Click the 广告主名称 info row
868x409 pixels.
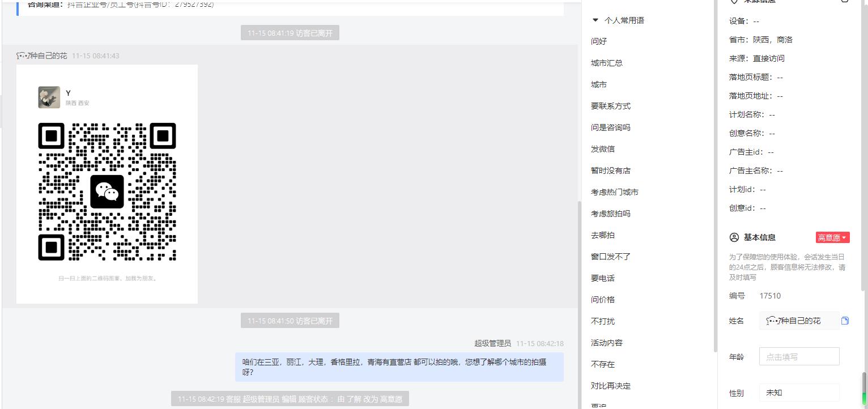756,171
